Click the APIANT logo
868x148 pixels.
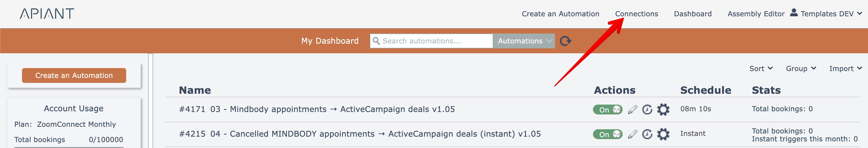tap(47, 14)
